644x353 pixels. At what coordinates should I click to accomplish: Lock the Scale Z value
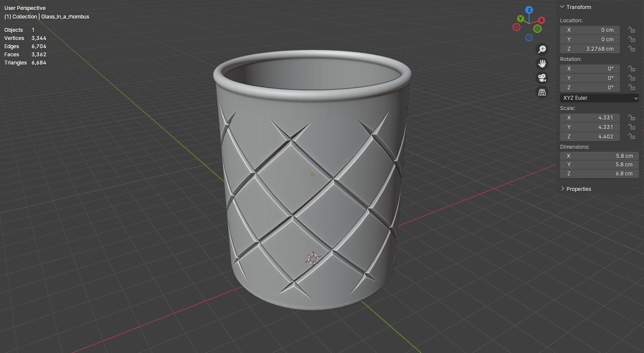[x=631, y=137]
